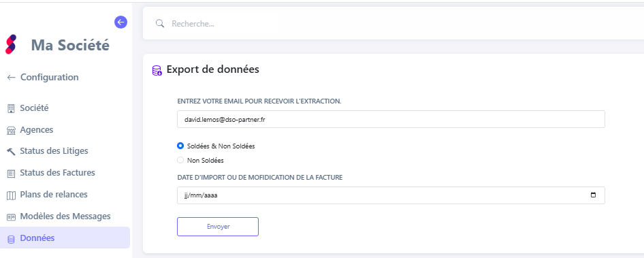Click the Plans de relances map icon
This screenshot has height=258, width=644.
(x=11, y=195)
